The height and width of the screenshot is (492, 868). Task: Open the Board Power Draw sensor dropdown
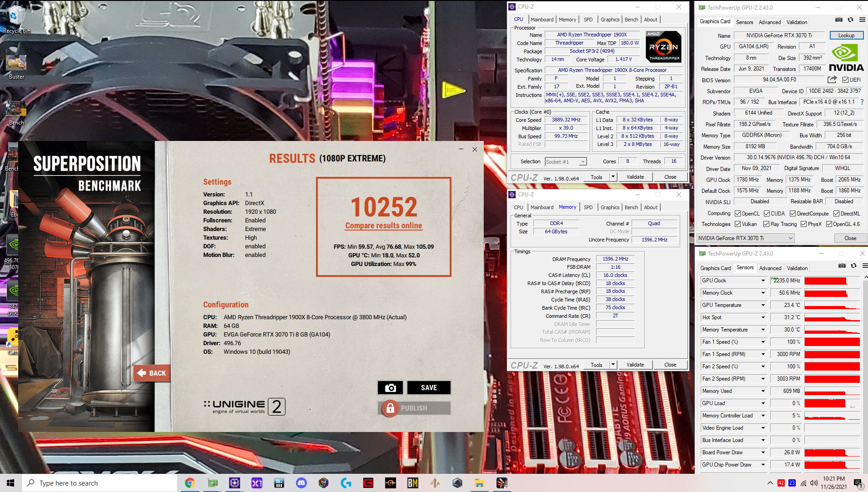pos(763,452)
